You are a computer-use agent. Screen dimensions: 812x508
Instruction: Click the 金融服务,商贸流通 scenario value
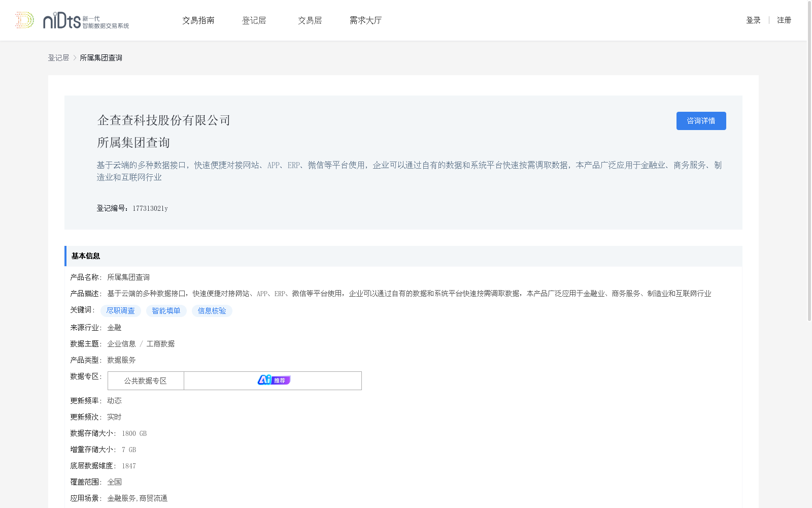[137, 498]
